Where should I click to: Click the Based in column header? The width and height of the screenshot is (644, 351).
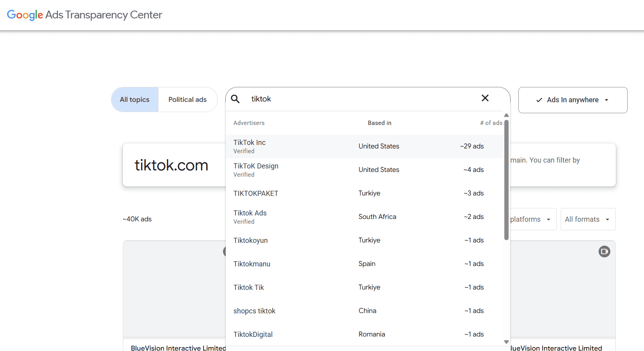click(x=380, y=123)
